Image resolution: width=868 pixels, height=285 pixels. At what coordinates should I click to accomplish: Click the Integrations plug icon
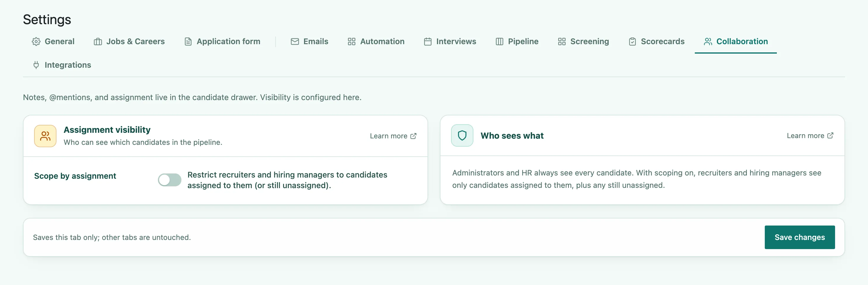(x=36, y=65)
